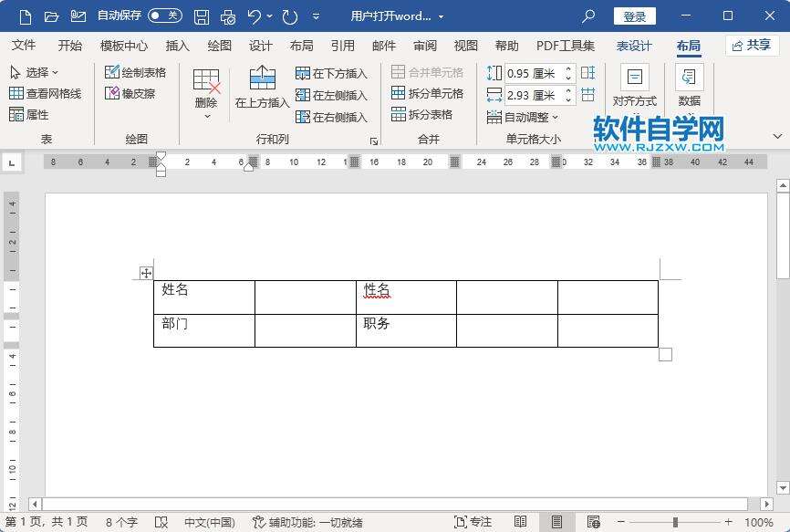Click the Draw Table (绘制表格) icon
Screen dimensions: 790x532
coord(112,72)
